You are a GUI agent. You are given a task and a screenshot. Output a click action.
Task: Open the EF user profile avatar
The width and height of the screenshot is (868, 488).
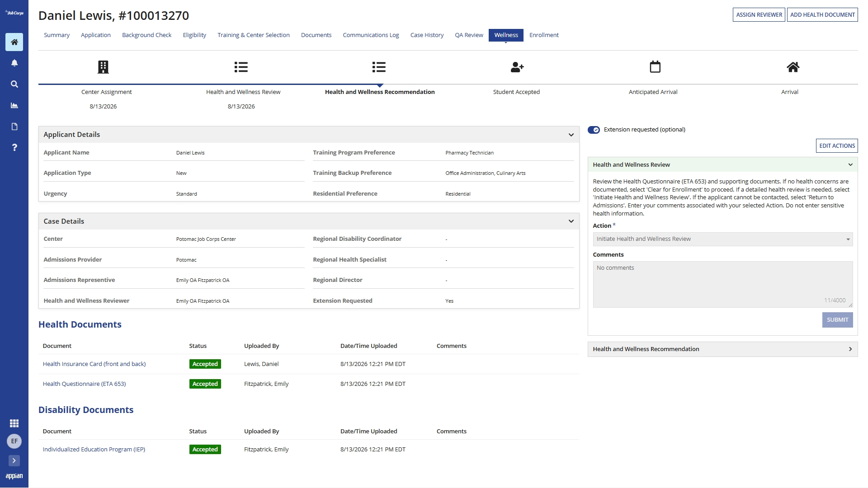click(14, 441)
